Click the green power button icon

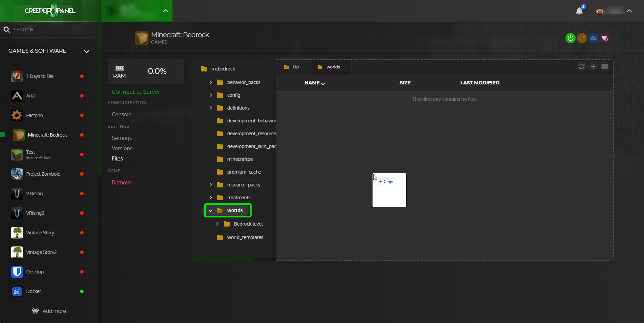pos(570,38)
